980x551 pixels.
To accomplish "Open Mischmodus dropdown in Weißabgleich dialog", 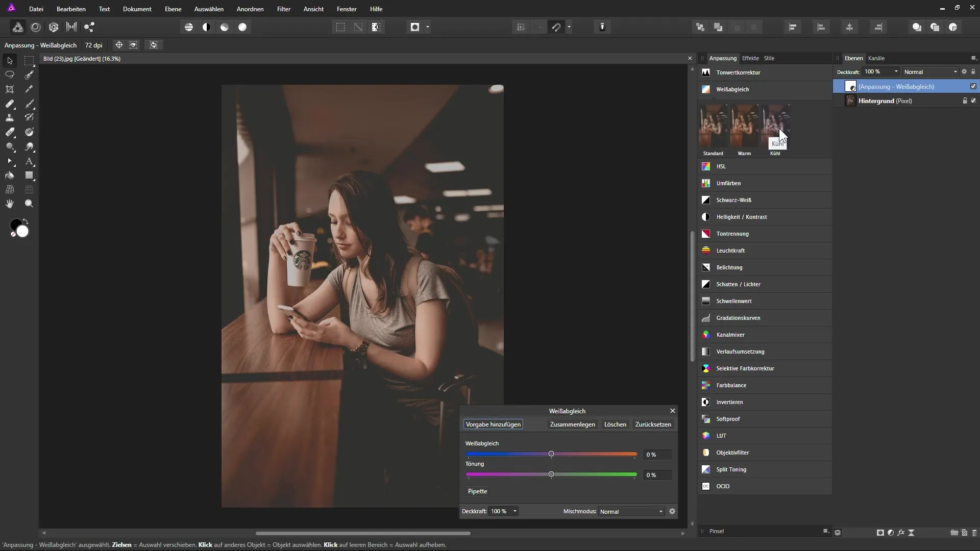I will point(631,511).
